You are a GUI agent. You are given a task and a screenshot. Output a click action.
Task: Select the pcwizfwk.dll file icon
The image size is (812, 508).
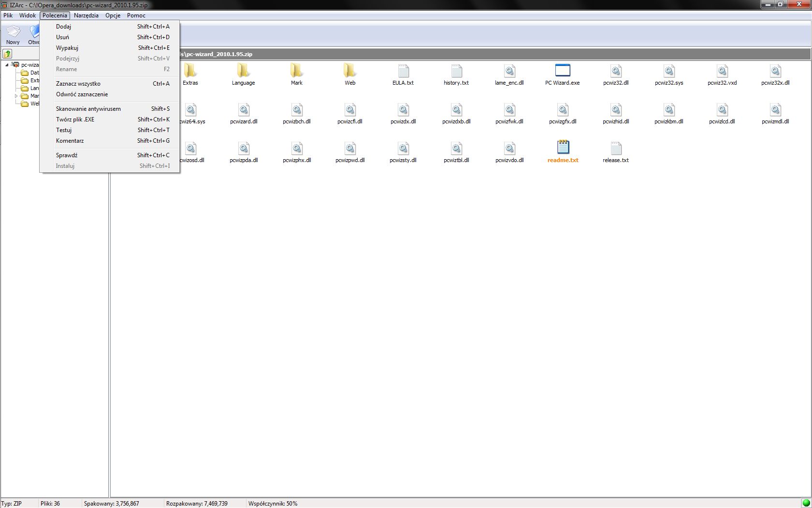[x=509, y=109]
